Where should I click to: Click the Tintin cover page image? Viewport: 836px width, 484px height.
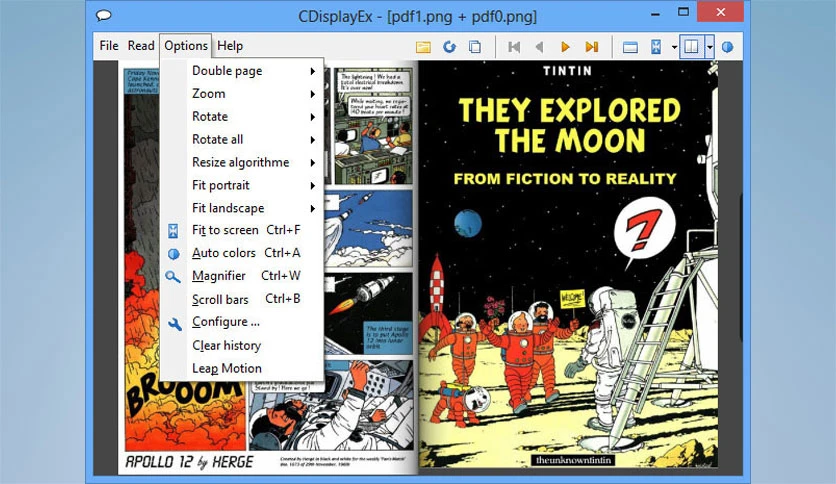click(x=568, y=265)
